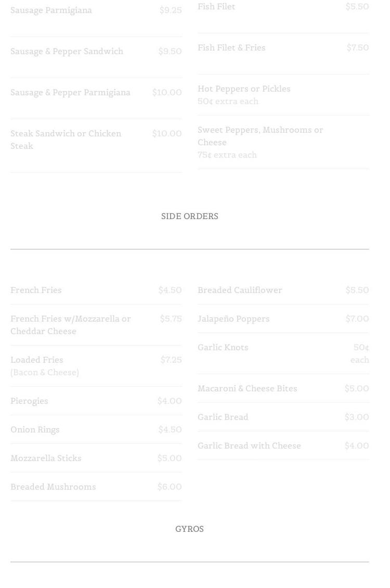
Task: Select the Jalapeño Poppers item
Action: (233, 319)
